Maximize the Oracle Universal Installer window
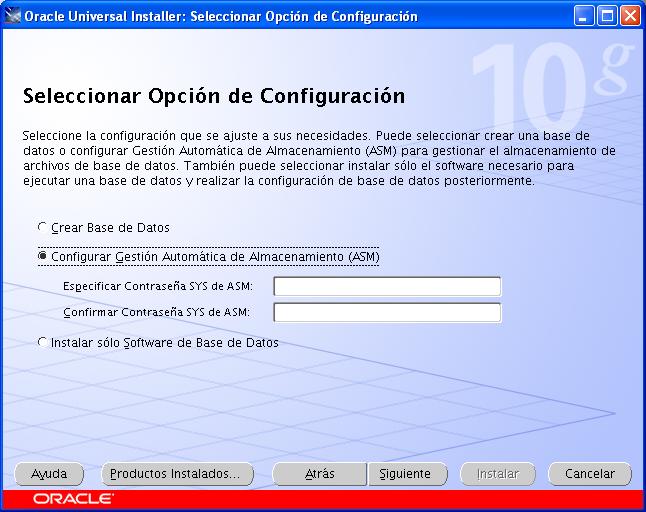Image resolution: width=646 pixels, height=512 pixels. 607,16
